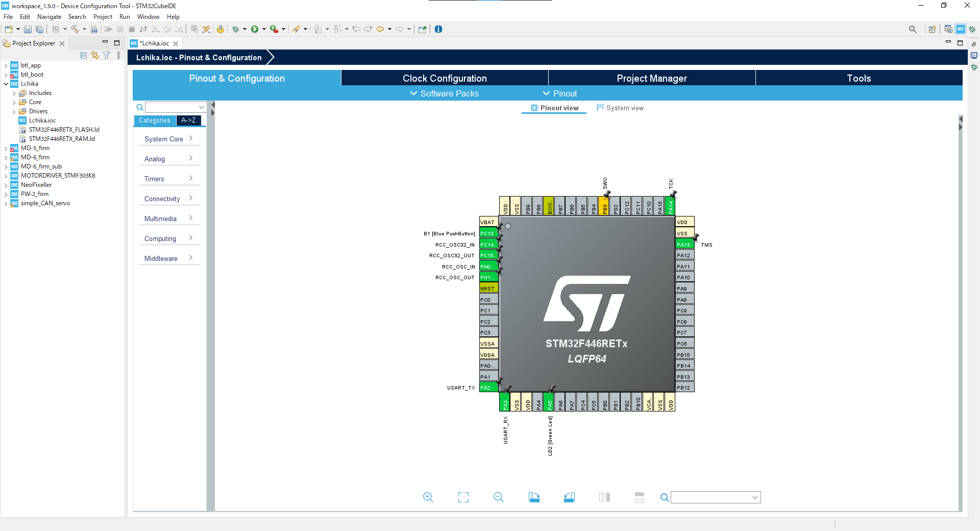Toggle the Categories view button

(155, 120)
